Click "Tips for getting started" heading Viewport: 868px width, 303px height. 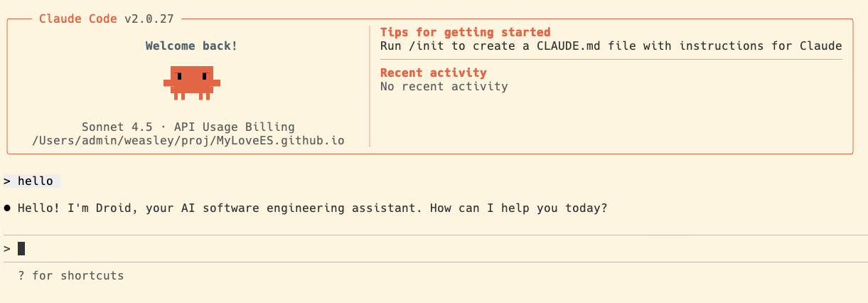pyautogui.click(x=465, y=33)
